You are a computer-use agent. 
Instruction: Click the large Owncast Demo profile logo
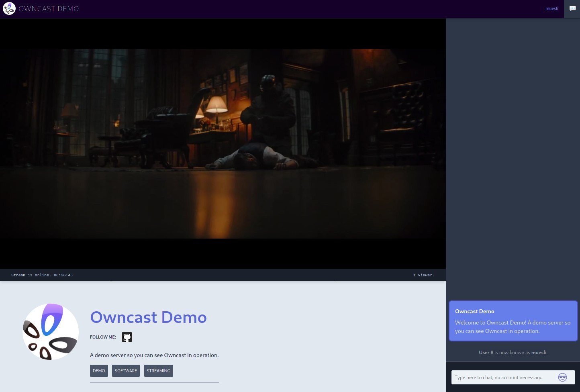(51, 332)
